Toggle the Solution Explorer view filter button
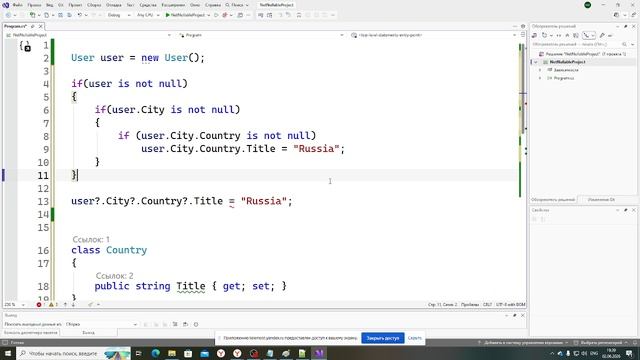The width and height of the screenshot is (640, 360). click(x=588, y=36)
